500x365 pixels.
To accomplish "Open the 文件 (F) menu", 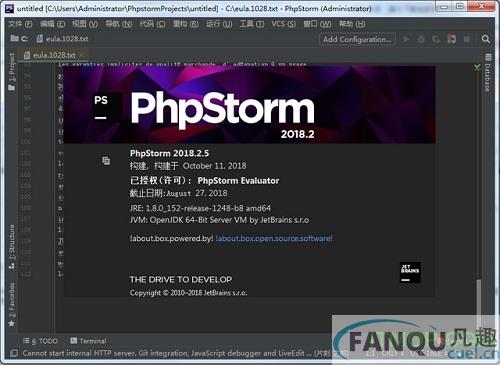I will tap(20, 24).
